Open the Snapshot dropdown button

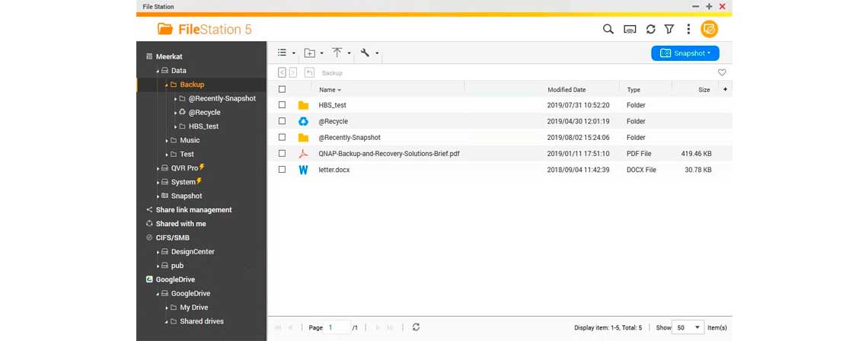685,53
